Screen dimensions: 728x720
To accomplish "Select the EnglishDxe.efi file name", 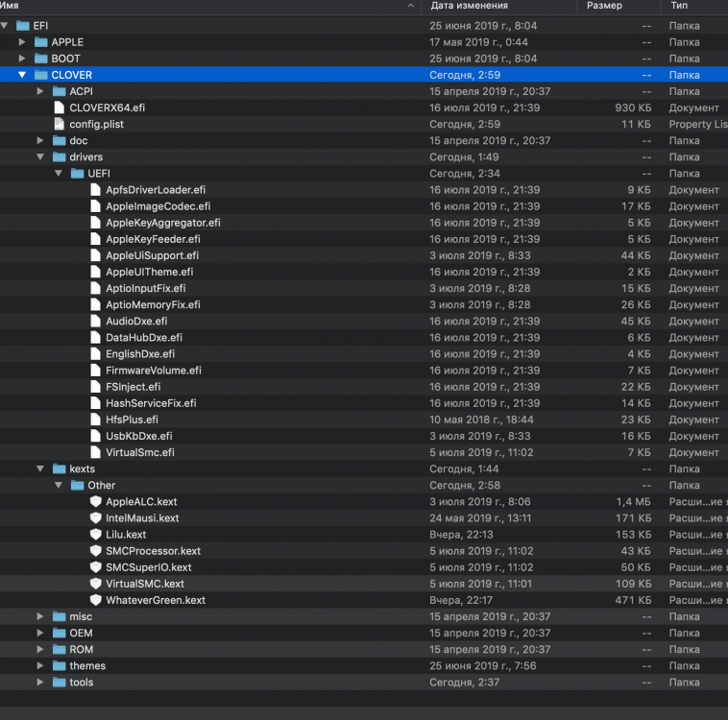I will coord(140,353).
